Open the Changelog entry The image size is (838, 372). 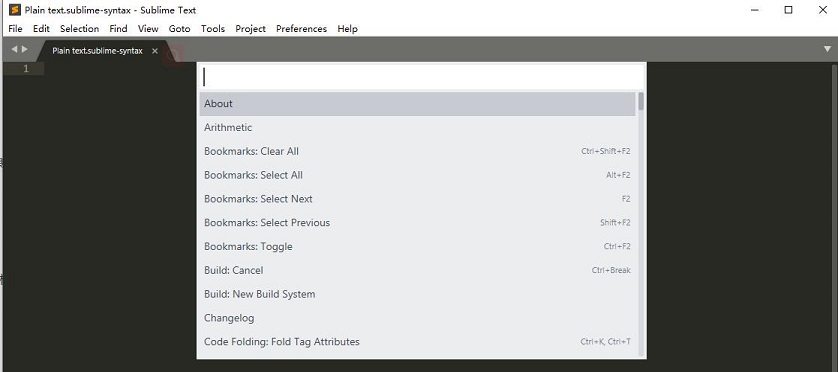click(417, 318)
